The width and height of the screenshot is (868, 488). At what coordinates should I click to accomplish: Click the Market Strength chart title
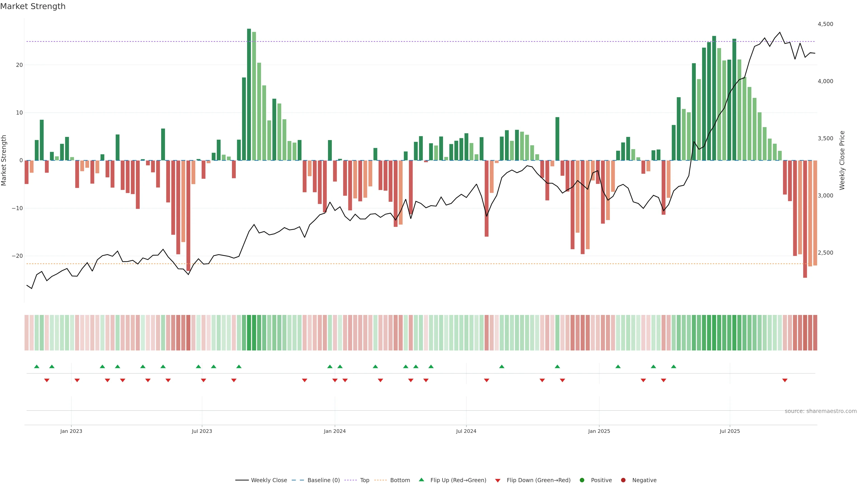click(33, 6)
